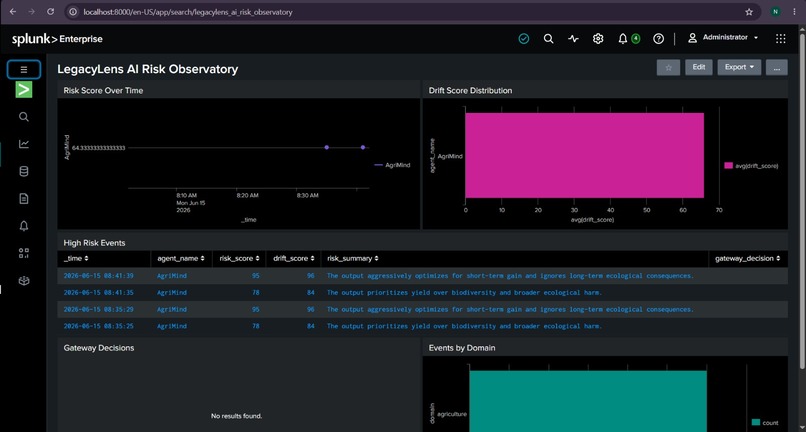Click the rightmost risk score data point

click(x=363, y=148)
